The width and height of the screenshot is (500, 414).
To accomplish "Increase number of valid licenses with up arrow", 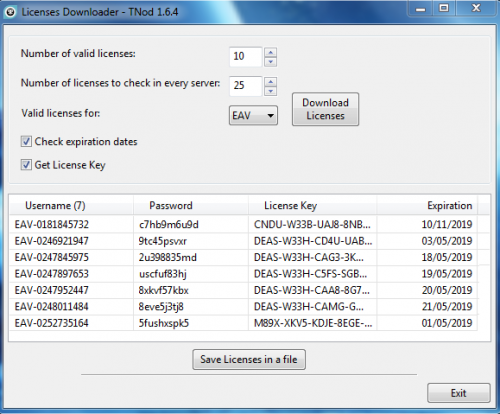I will tap(270, 52).
